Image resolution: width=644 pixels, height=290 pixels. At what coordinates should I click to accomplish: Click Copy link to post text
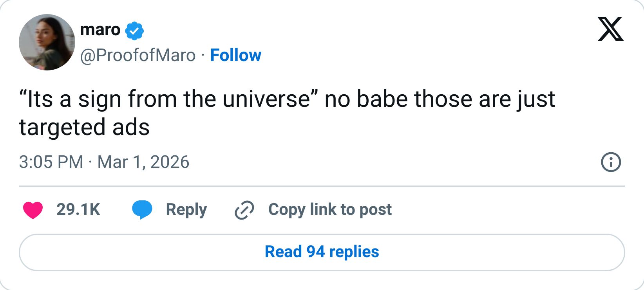[330, 209]
